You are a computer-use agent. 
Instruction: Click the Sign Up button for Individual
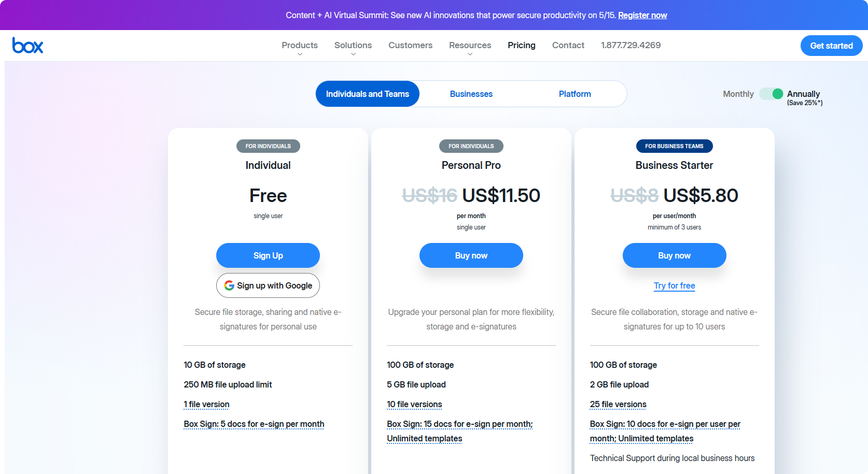[x=268, y=255]
